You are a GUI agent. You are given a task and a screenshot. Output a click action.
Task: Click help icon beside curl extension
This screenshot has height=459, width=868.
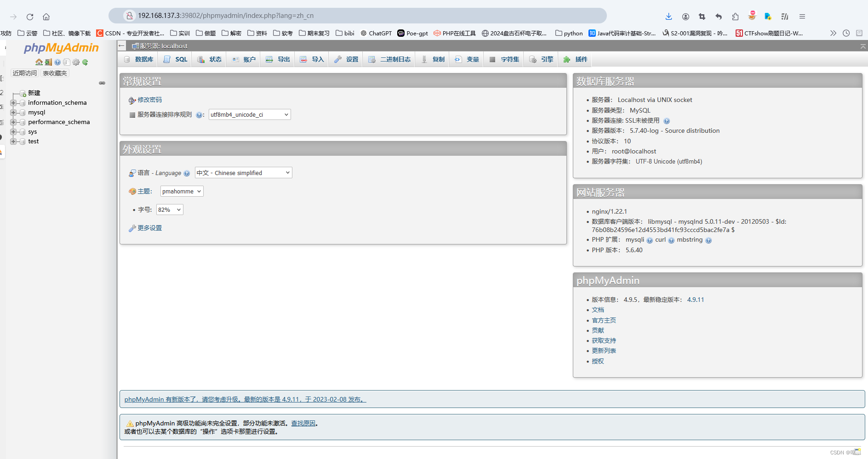(x=671, y=240)
